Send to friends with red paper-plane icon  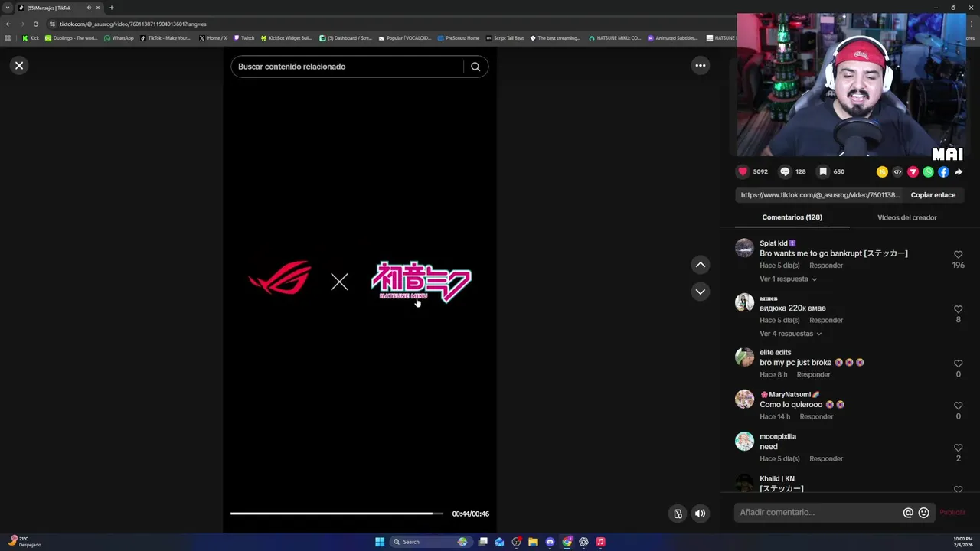click(x=913, y=172)
